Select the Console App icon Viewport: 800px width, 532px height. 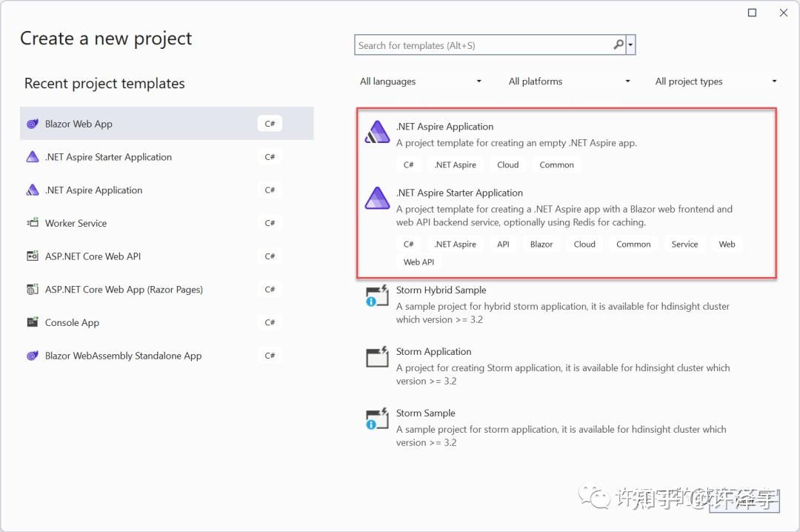tap(33, 322)
